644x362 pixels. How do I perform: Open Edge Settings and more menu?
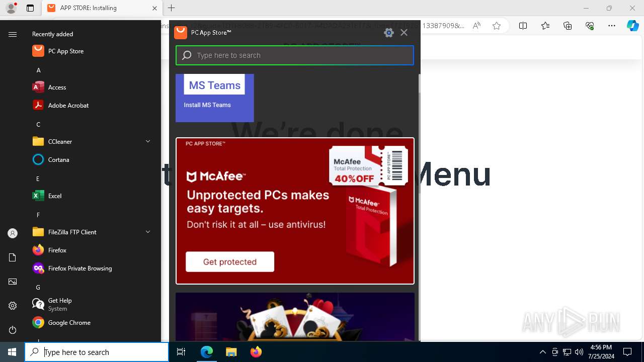(x=612, y=26)
